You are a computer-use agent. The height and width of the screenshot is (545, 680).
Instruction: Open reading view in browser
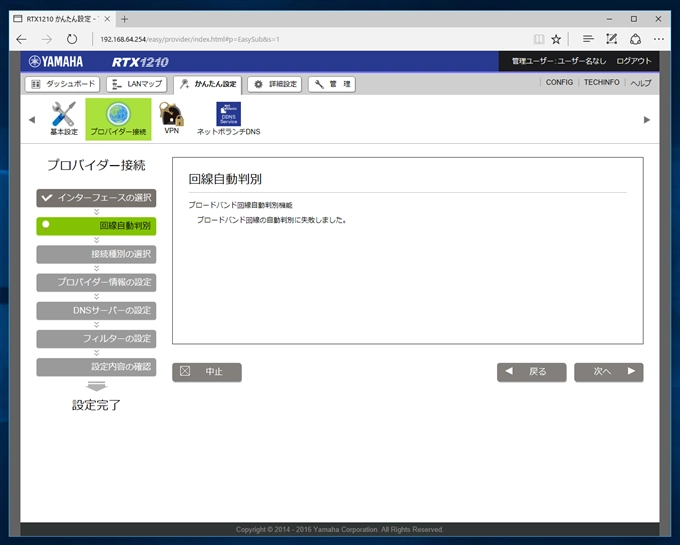click(x=539, y=39)
